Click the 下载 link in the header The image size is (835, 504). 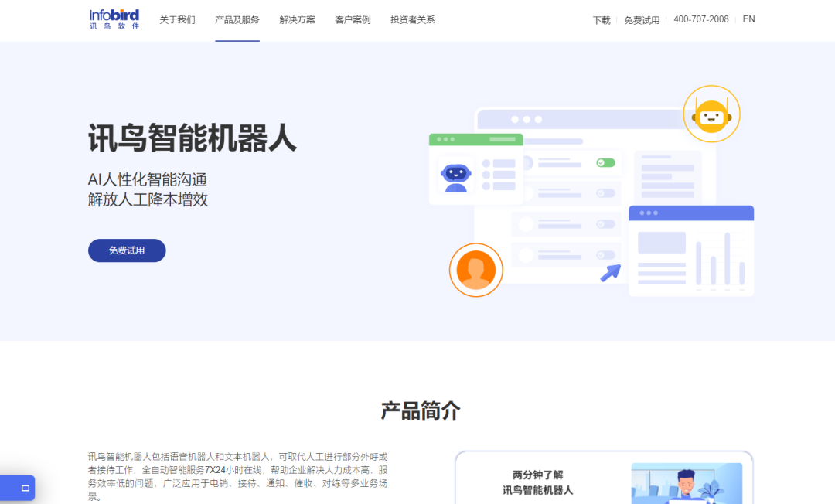click(602, 20)
